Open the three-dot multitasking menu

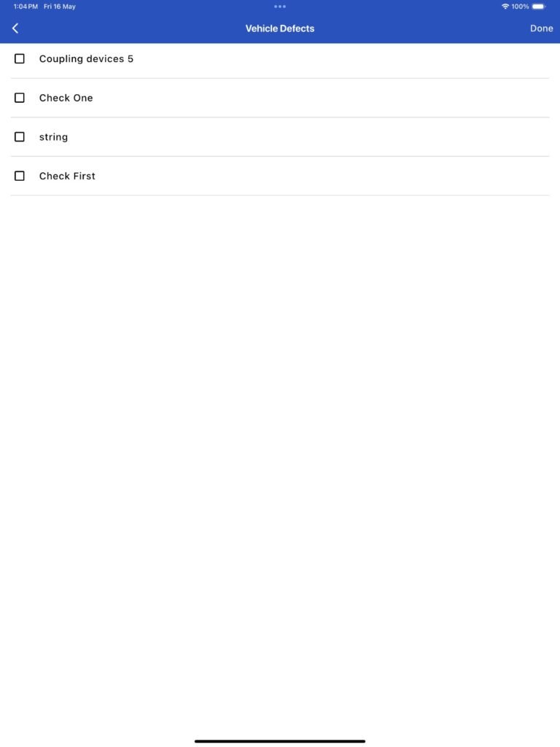pos(280,7)
